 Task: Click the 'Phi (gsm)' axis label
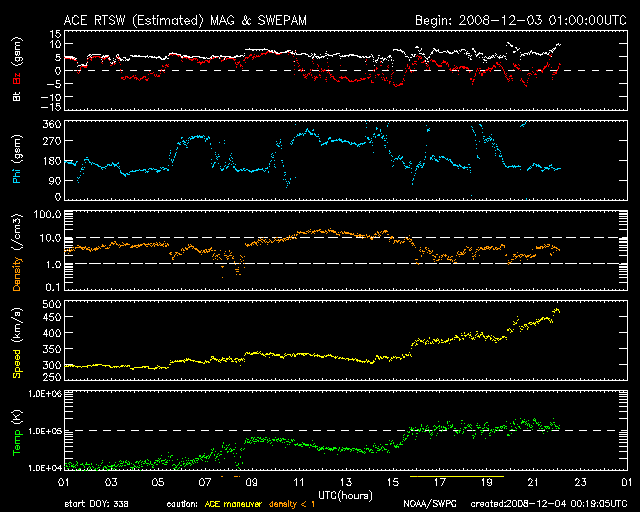[x=17, y=159]
